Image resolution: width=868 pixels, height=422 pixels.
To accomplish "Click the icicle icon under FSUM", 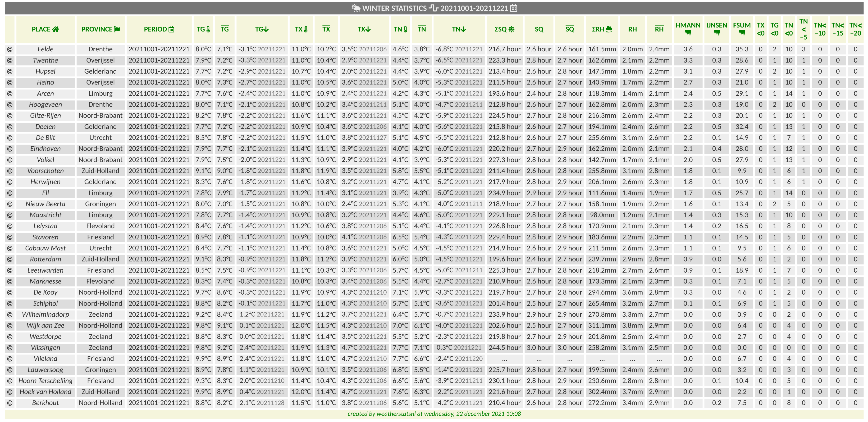I will (x=742, y=33).
